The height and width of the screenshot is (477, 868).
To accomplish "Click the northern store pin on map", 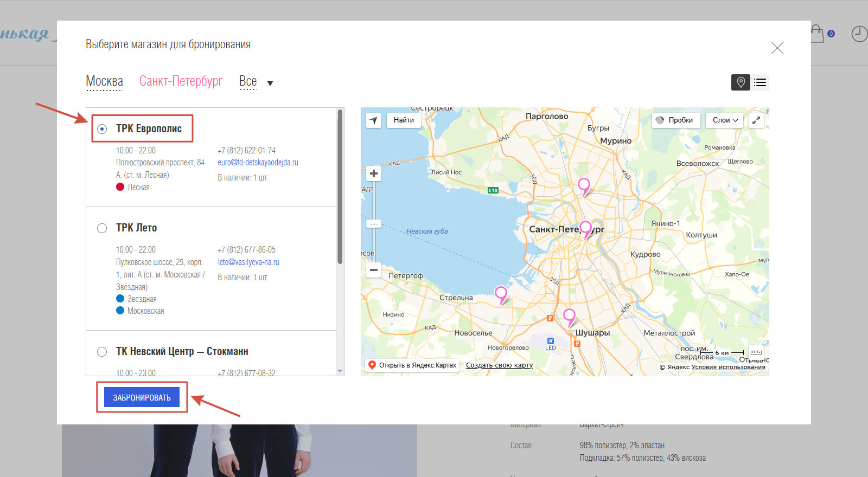I will click(584, 186).
